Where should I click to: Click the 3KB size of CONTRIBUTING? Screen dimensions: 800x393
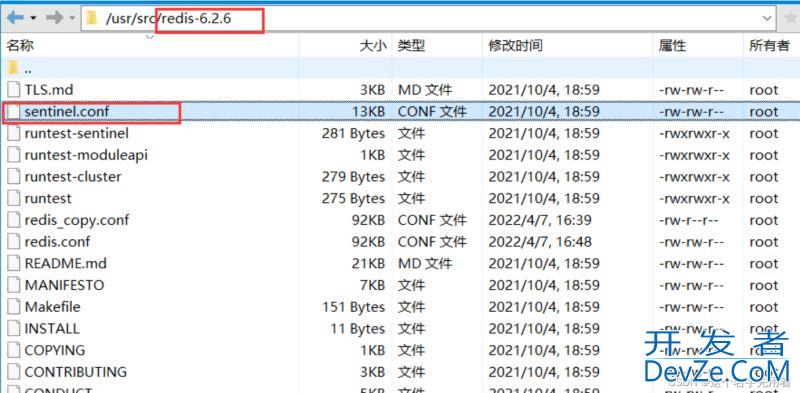pos(372,372)
